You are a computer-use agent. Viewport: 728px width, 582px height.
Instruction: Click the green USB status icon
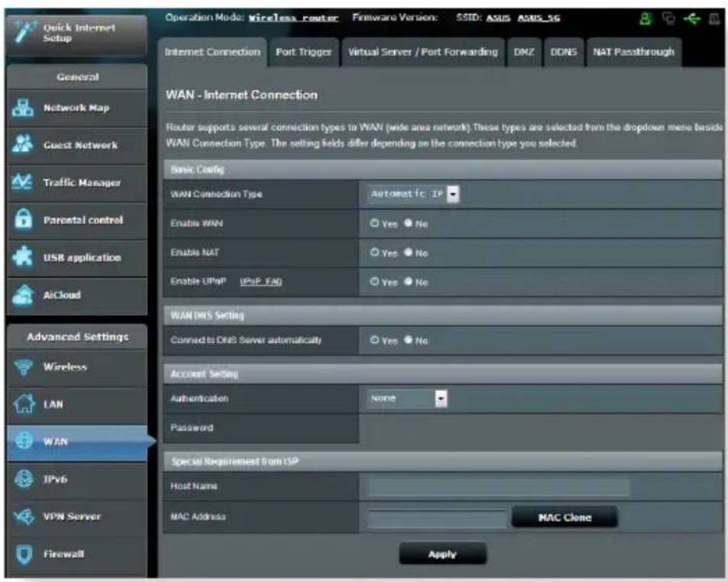tap(691, 19)
